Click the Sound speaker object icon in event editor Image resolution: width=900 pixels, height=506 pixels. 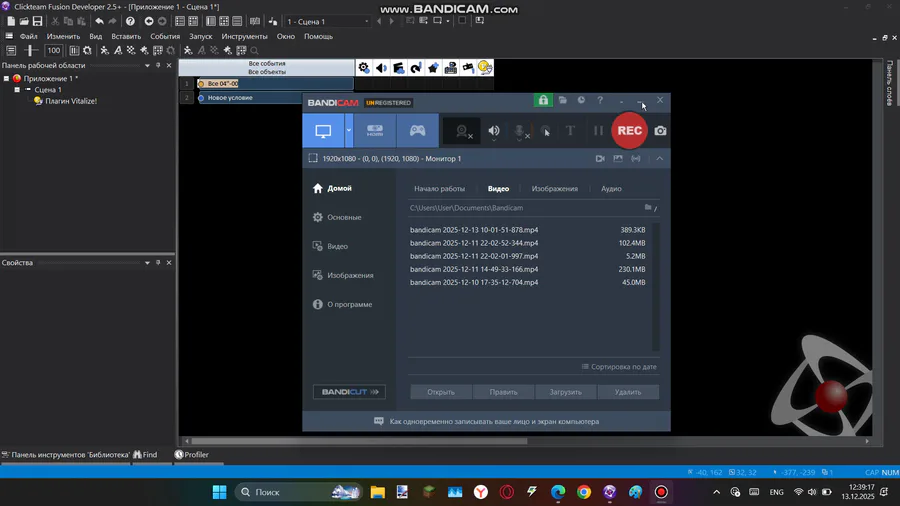pyautogui.click(x=381, y=68)
